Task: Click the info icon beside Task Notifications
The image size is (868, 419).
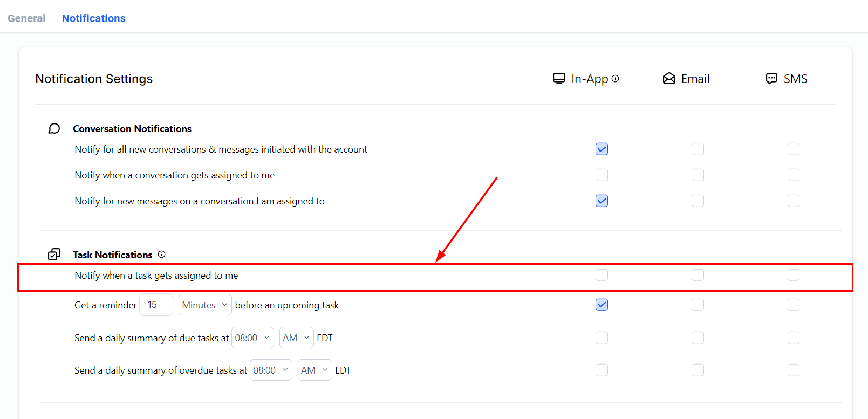Action: click(161, 255)
